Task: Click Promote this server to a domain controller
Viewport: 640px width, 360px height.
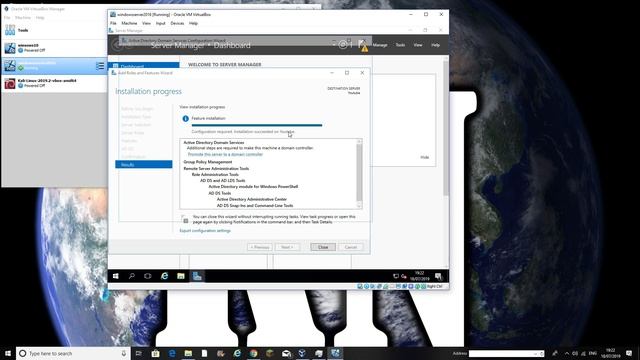Action: [225, 155]
